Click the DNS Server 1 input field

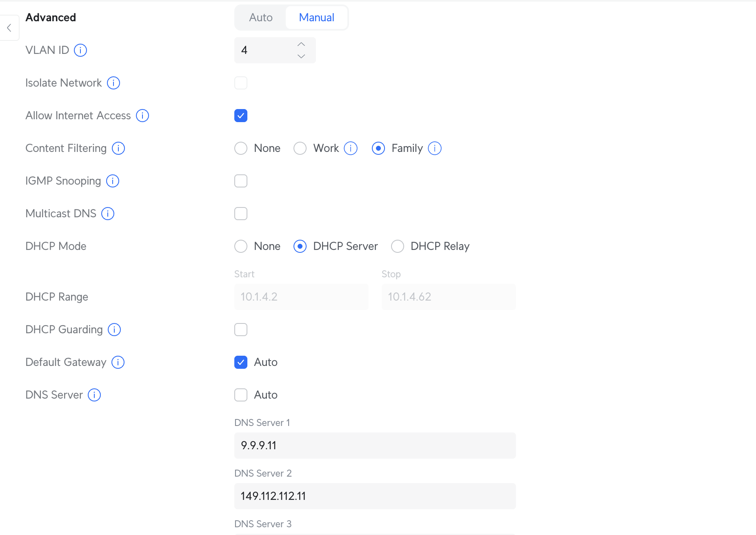coord(375,446)
